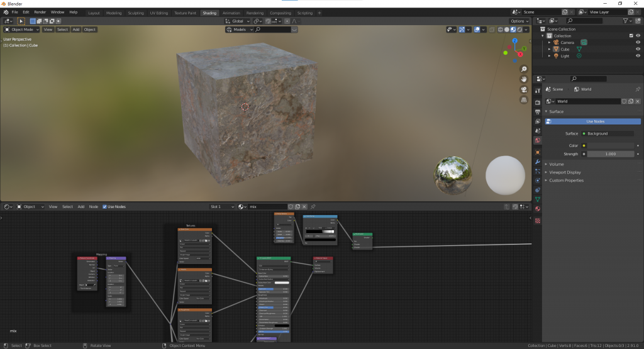This screenshot has width=644, height=349.
Task: Open the Material properties tab icon
Action: coord(537,209)
